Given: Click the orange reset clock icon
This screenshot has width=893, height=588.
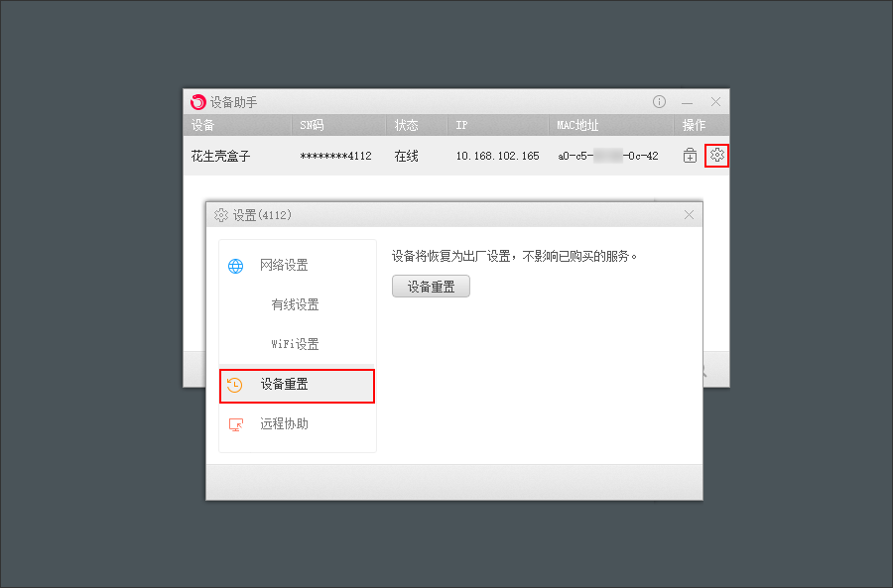Looking at the screenshot, I should pos(234,386).
